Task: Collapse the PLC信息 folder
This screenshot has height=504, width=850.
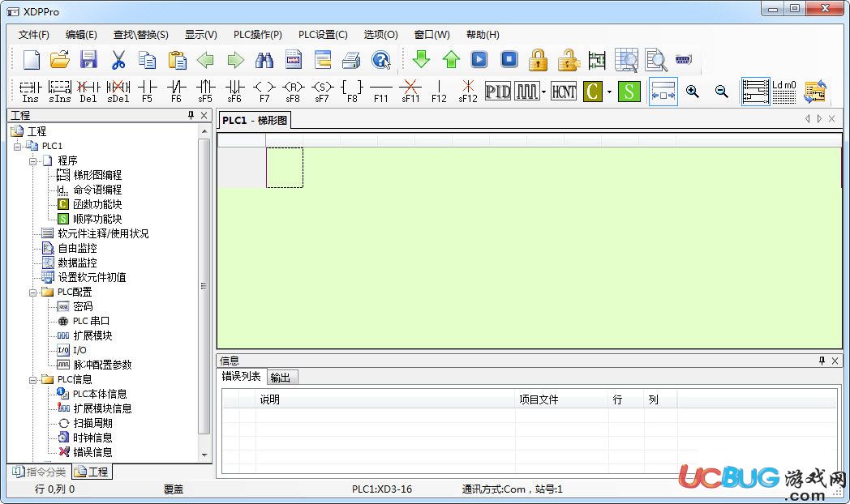Action: pyautogui.click(x=32, y=380)
